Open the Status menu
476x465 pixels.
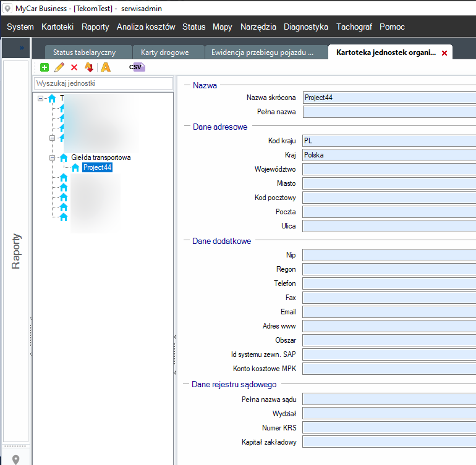coord(194,27)
